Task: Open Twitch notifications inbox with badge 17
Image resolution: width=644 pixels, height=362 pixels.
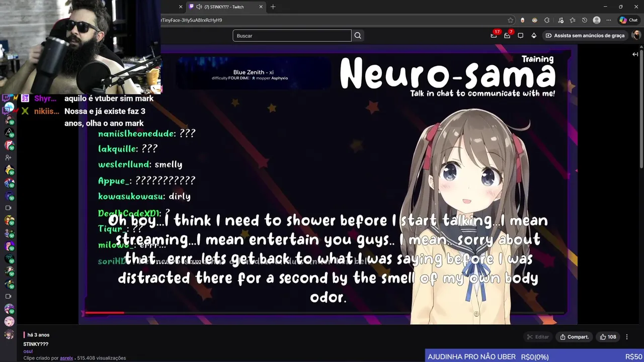Action: [494, 35]
